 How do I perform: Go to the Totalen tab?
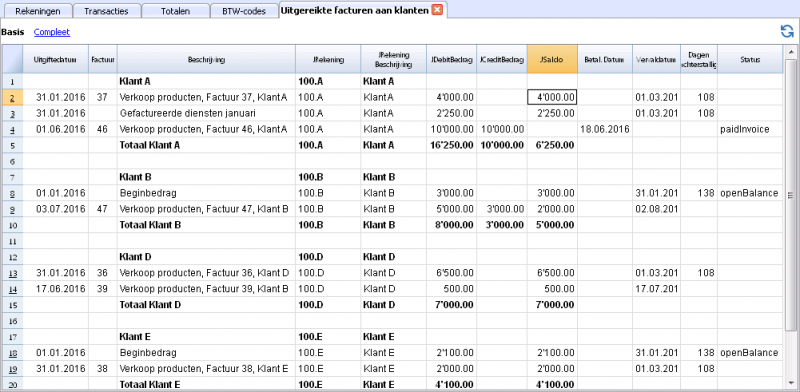pyautogui.click(x=176, y=11)
